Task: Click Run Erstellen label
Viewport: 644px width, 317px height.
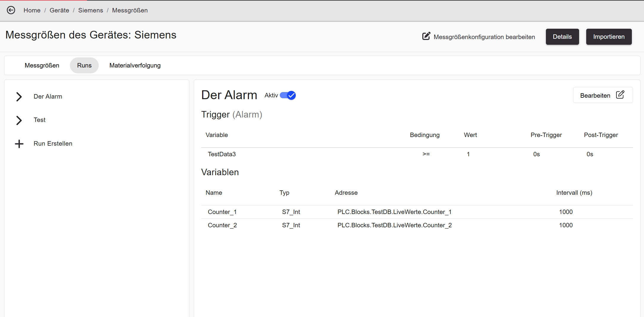Action: pos(53,144)
